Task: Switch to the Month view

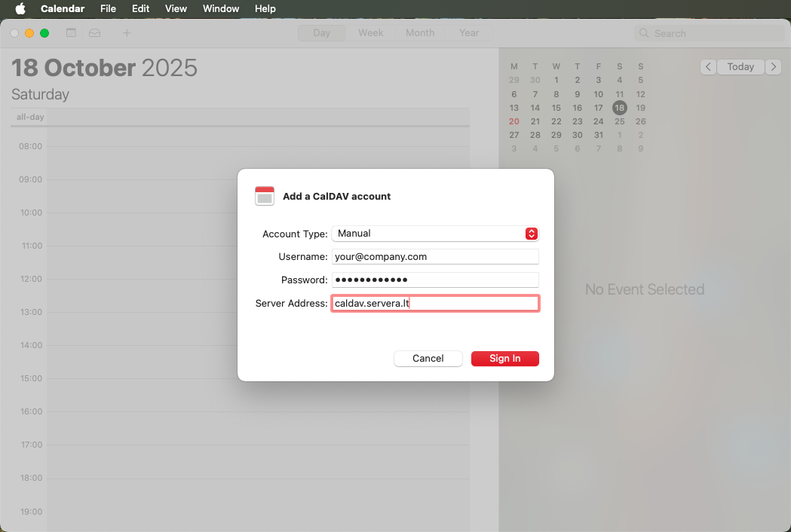Action: click(419, 32)
